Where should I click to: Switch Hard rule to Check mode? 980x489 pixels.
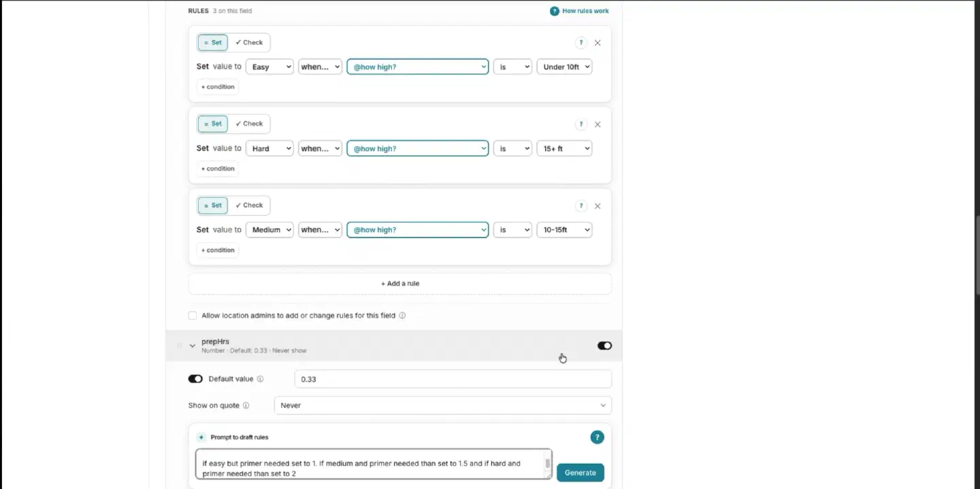(x=249, y=124)
